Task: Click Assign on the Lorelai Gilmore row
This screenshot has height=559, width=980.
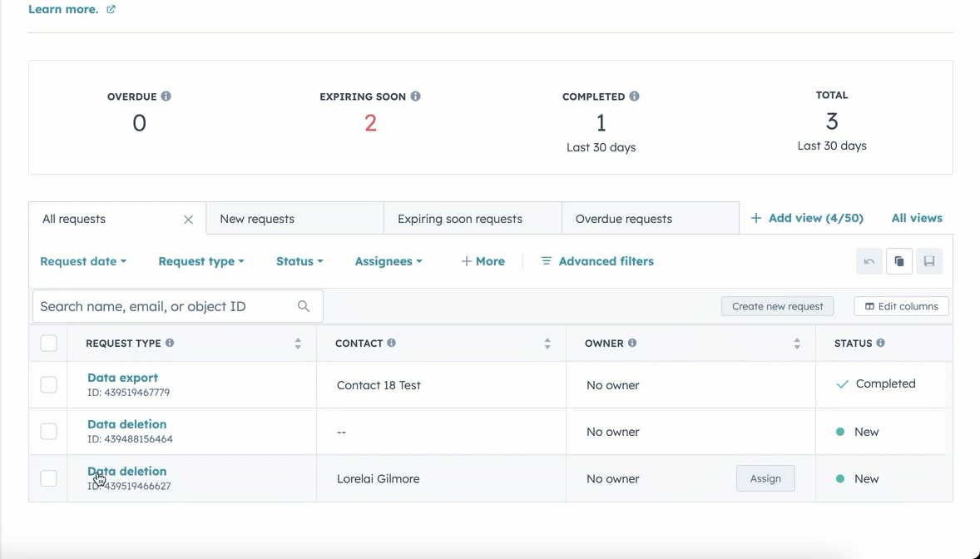Action: point(765,478)
